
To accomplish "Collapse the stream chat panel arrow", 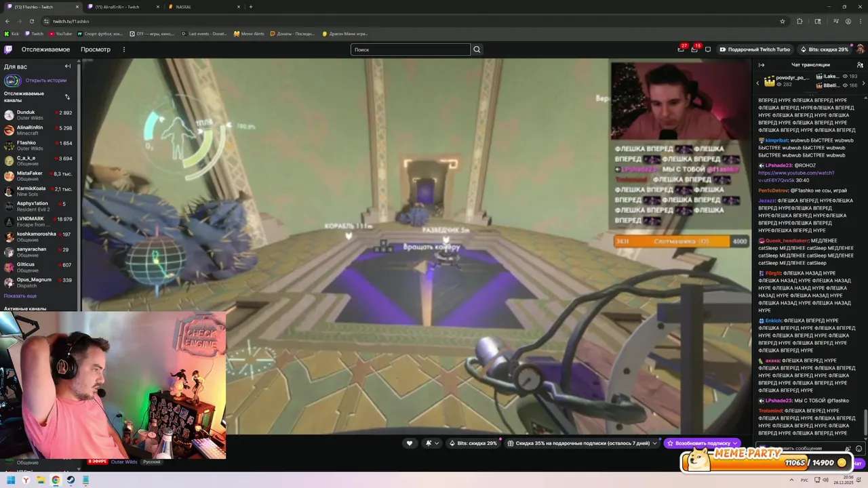I will 762,65.
